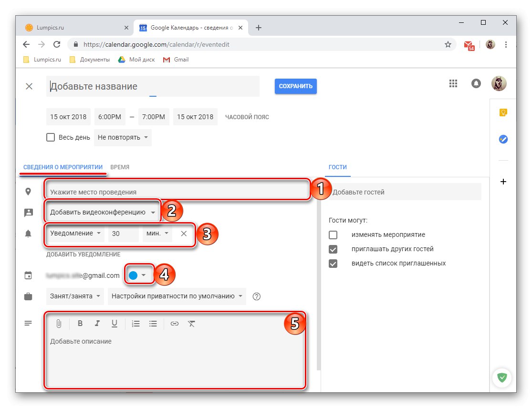The height and width of the screenshot is (408, 532).
Task: Open the Google apps grid
Action: pos(453,83)
